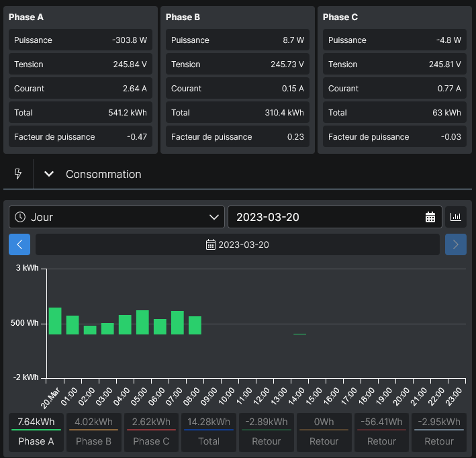Show Total series 14.28kWh
This screenshot has height=458, width=476.
point(209,432)
